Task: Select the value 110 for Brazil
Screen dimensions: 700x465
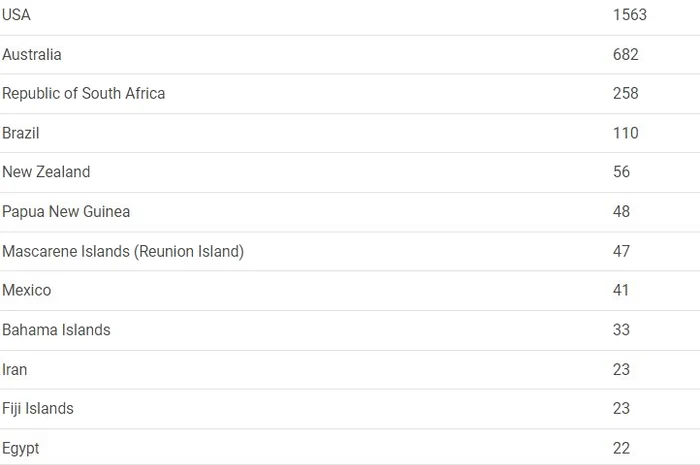Action: (625, 133)
